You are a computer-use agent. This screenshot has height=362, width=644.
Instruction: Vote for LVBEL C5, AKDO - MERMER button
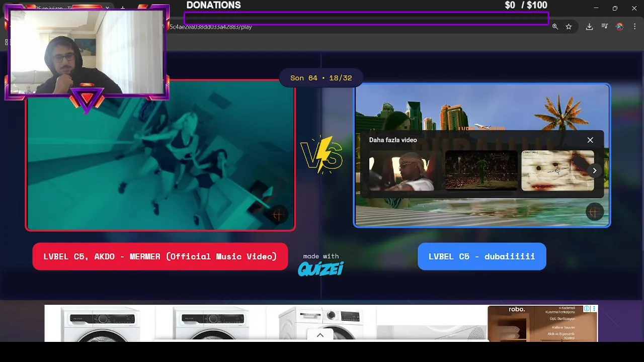point(160,256)
